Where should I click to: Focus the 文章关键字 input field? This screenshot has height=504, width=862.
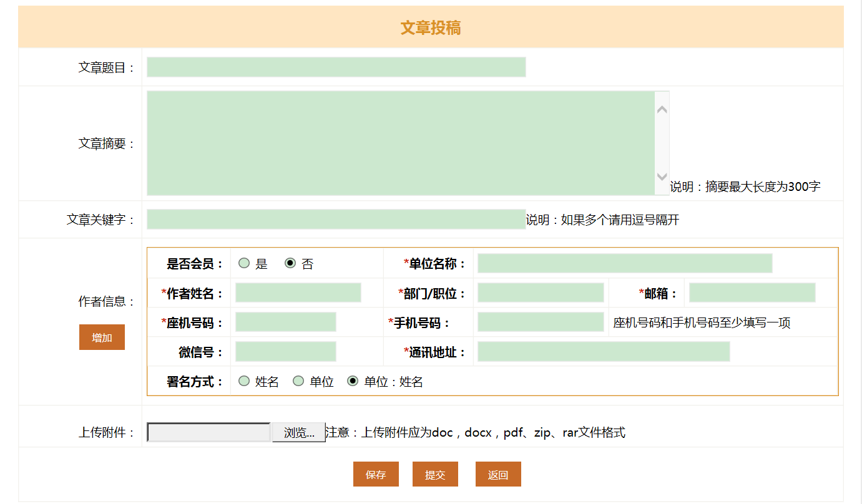[336, 220]
